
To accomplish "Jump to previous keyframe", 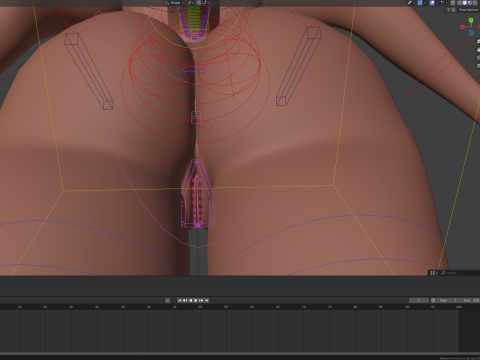I will point(185,300).
